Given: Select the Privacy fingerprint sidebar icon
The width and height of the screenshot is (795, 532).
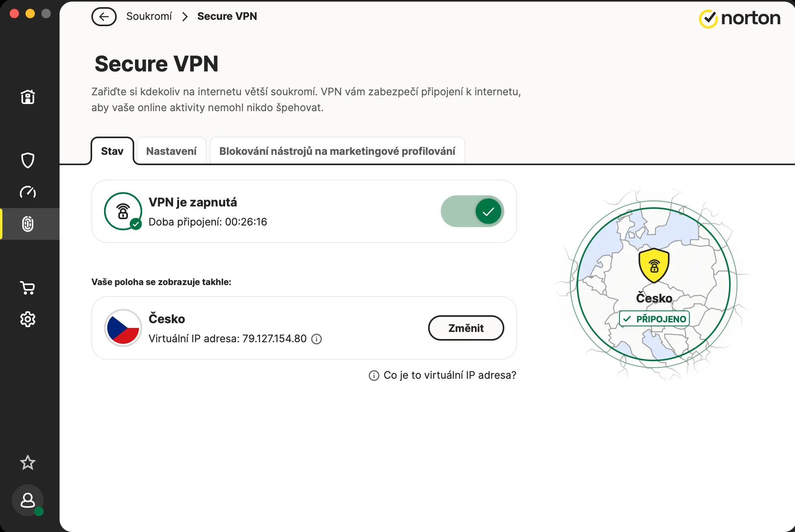Looking at the screenshot, I should click(28, 224).
